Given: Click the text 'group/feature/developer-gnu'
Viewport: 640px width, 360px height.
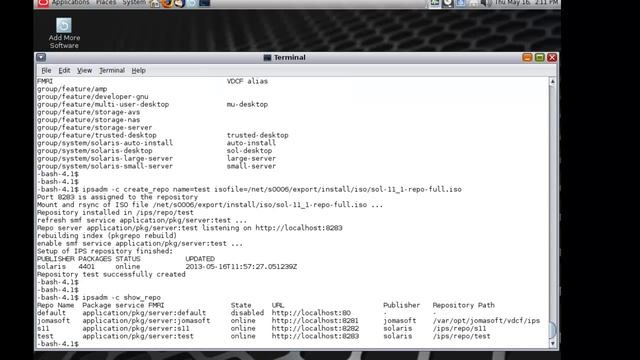Looking at the screenshot, I should [x=93, y=97].
